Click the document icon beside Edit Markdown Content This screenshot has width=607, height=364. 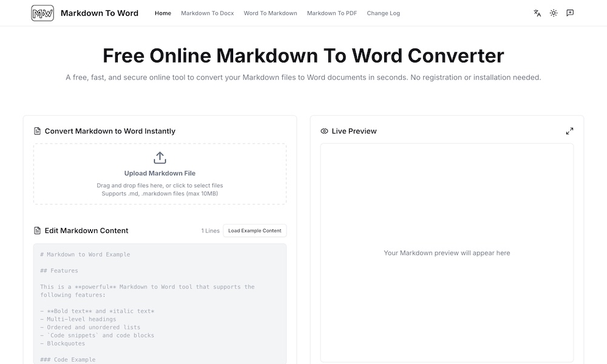tap(36, 231)
